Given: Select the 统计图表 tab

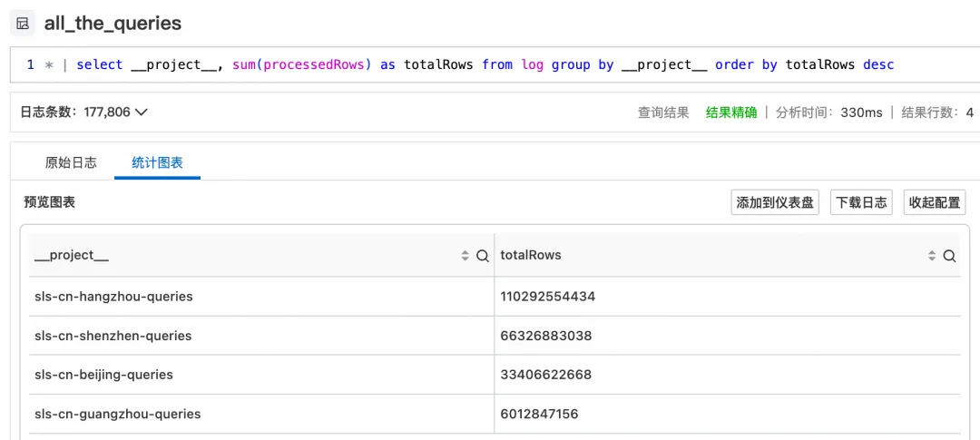Looking at the screenshot, I should [157, 162].
